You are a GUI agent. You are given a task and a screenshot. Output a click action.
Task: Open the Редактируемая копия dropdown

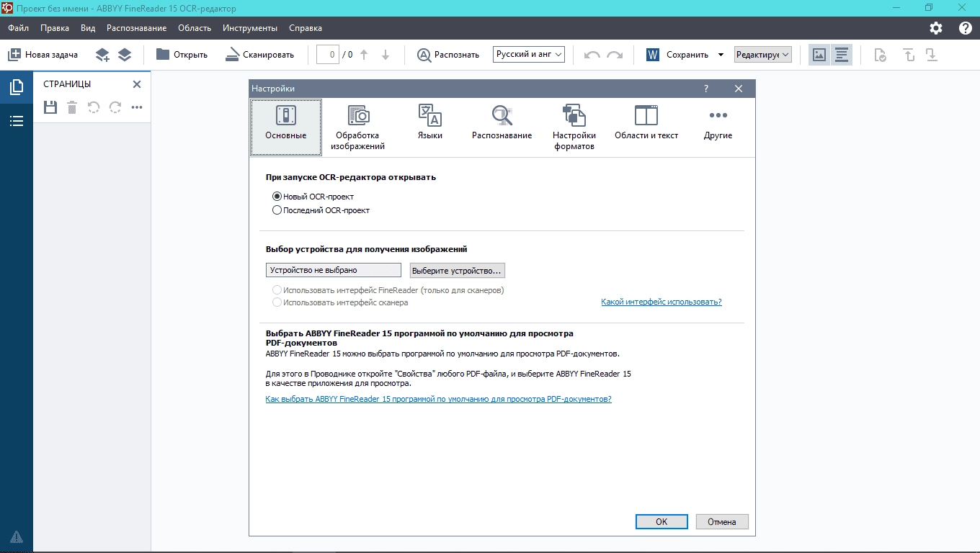click(763, 55)
